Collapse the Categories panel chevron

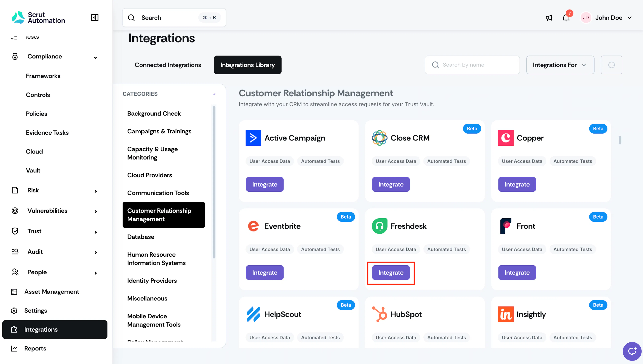click(214, 94)
